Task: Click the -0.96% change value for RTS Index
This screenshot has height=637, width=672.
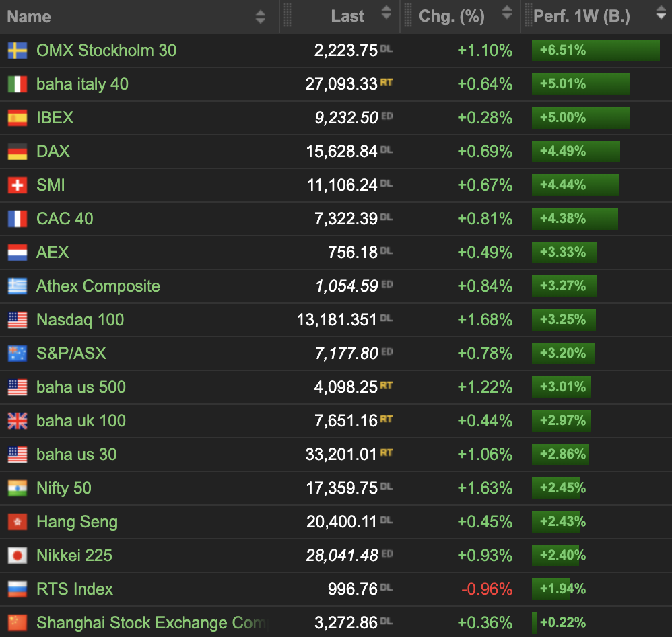Action: pos(487,589)
